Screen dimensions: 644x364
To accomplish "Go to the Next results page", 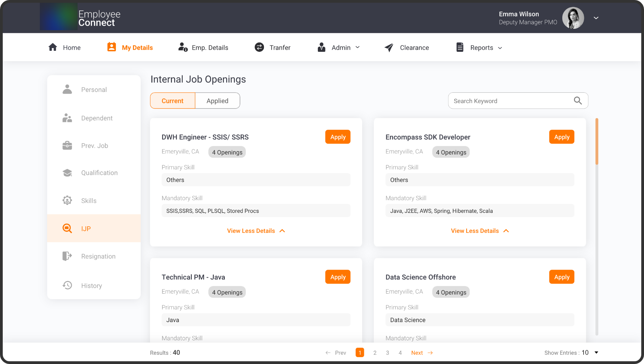I will (422, 353).
